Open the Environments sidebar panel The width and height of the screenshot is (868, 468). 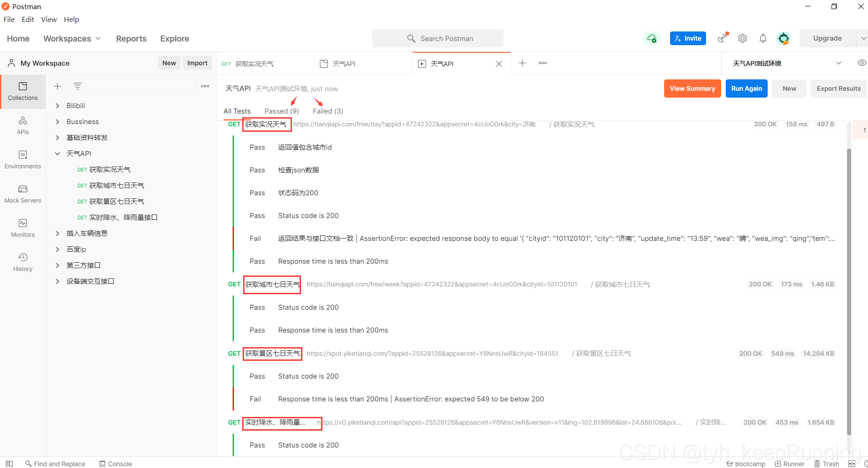(x=23, y=160)
